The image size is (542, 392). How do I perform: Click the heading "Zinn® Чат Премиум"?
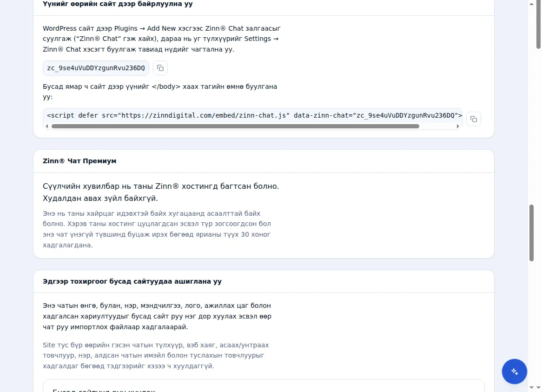pos(79,161)
